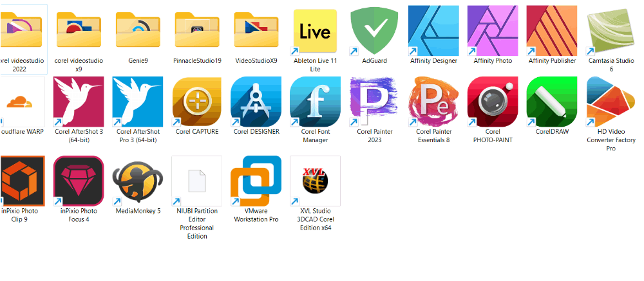Screen dimensions: 644x281
Task: Click the "XVL Studio 3DCAD Corel Edition x64" label
Action: [315, 219]
